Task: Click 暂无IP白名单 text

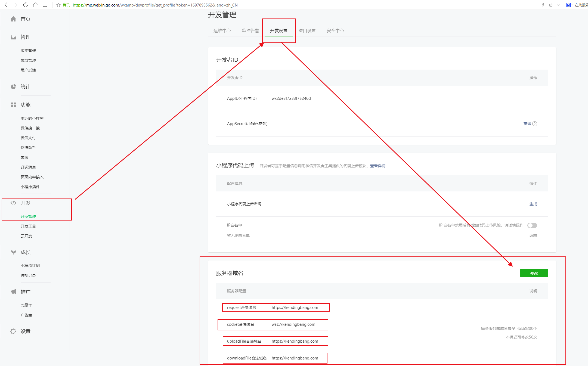Action: 238,235
